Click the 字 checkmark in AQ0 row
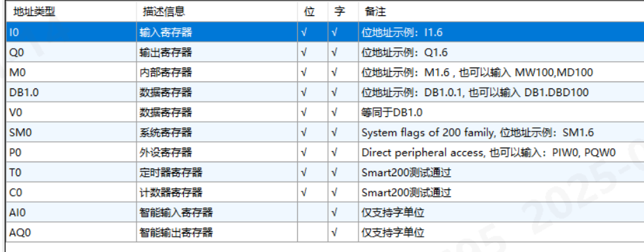This screenshot has width=644, height=252. (x=334, y=233)
